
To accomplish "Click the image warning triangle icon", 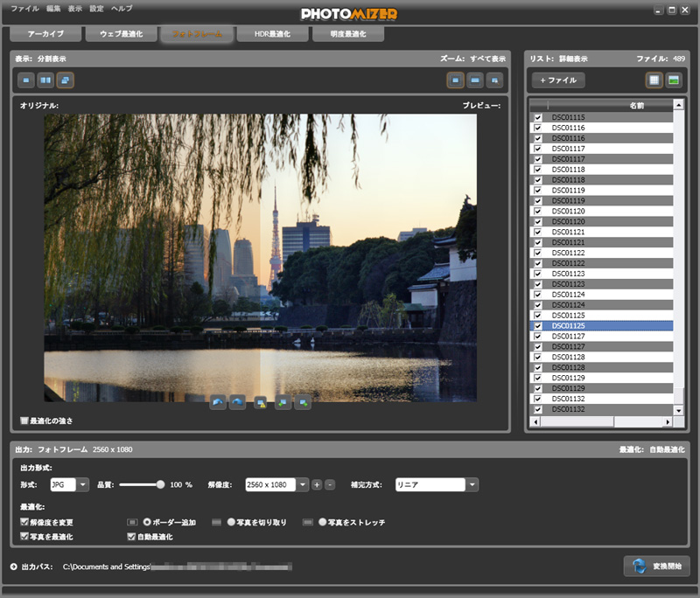I will (260, 403).
